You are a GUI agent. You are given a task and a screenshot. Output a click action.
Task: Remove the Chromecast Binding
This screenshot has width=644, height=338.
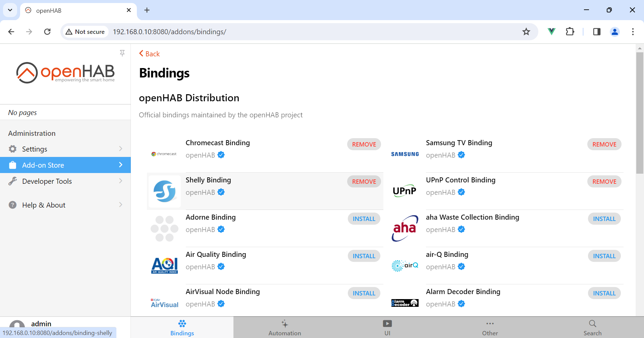pyautogui.click(x=364, y=144)
